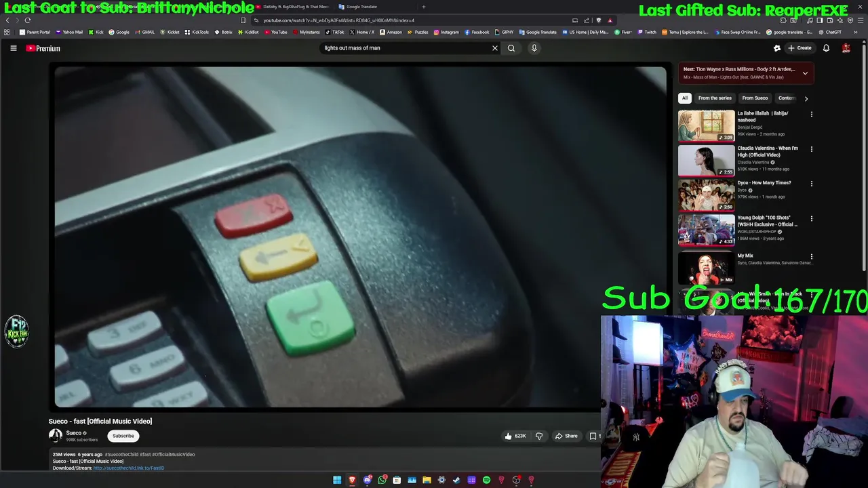868x488 pixels.
Task: Open the GMAIL bookmark
Action: pyautogui.click(x=145, y=32)
